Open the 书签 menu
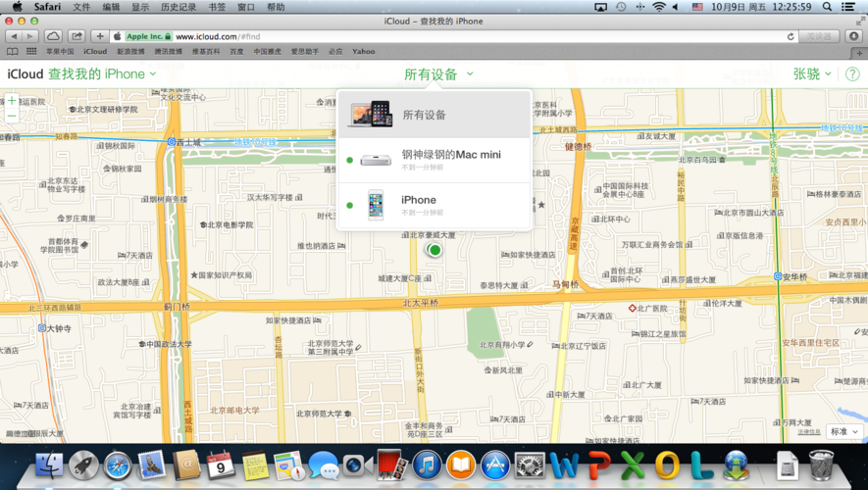This screenshot has height=490, width=868. tap(217, 7)
